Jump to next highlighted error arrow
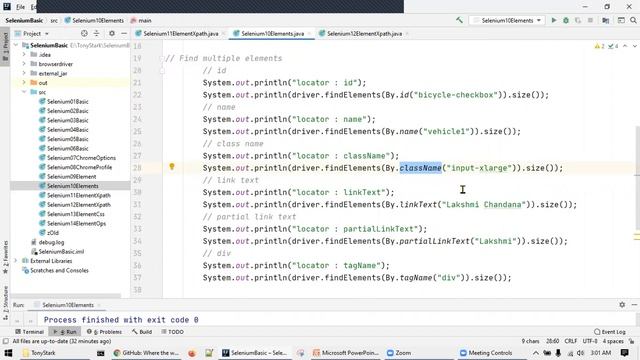 pyautogui.click(x=634, y=46)
